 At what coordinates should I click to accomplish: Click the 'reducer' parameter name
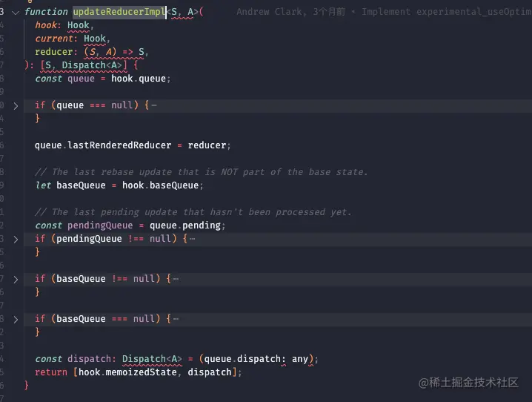tap(53, 52)
